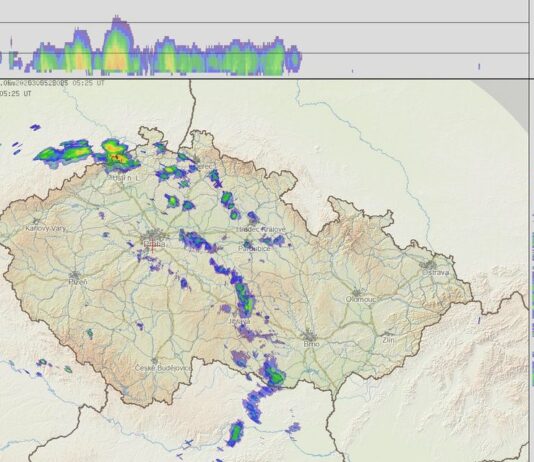Select the Plzeň city marker icon
The image size is (534, 462).
pos(75,275)
